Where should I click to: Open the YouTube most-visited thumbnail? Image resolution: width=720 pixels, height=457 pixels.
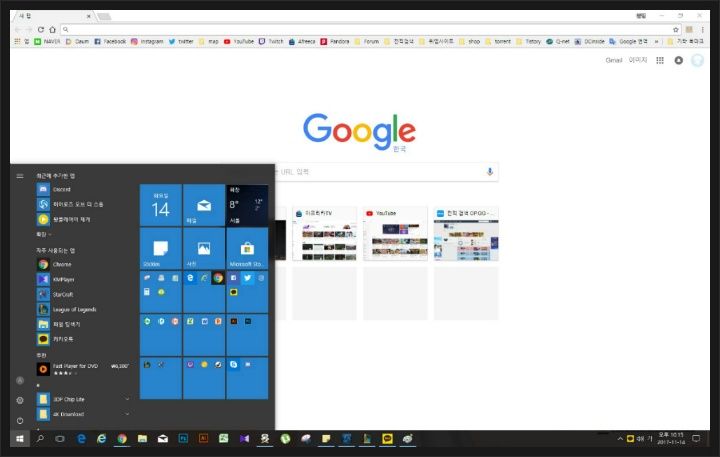395,234
